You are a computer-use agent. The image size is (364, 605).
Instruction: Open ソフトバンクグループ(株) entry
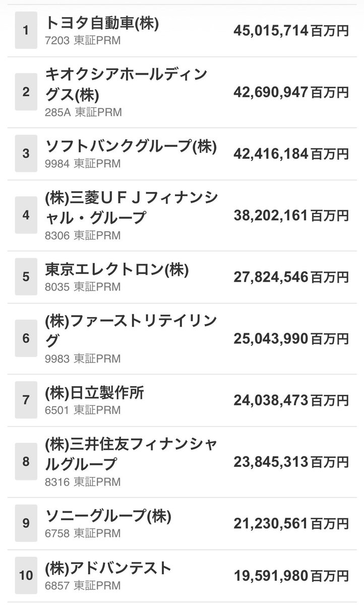coord(182,153)
